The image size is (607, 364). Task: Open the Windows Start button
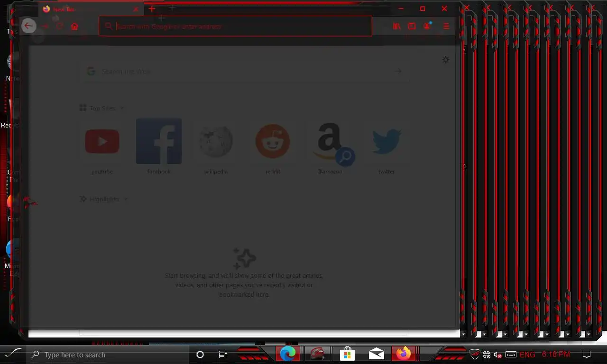(x=14, y=354)
